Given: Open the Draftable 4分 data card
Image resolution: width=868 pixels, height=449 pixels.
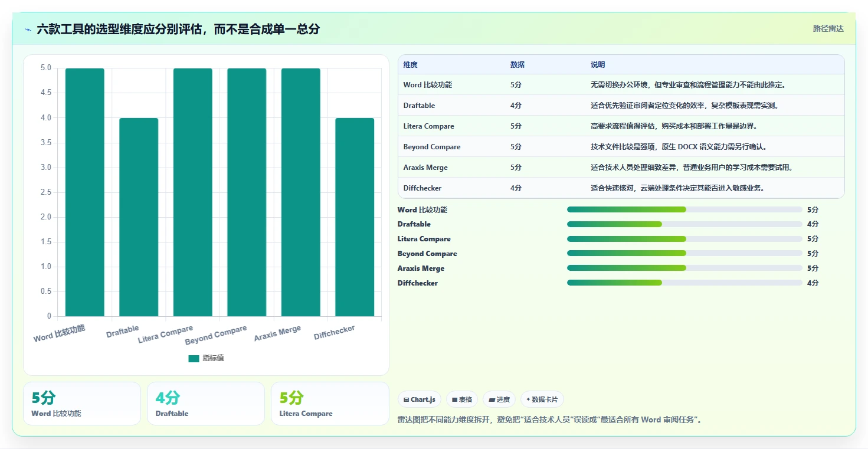Looking at the screenshot, I should pyautogui.click(x=206, y=404).
